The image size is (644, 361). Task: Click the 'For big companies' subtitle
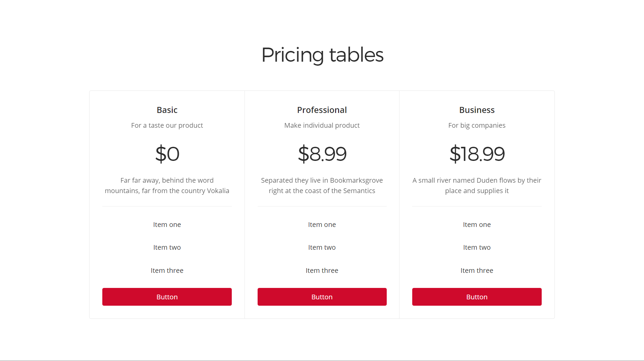pos(477,125)
